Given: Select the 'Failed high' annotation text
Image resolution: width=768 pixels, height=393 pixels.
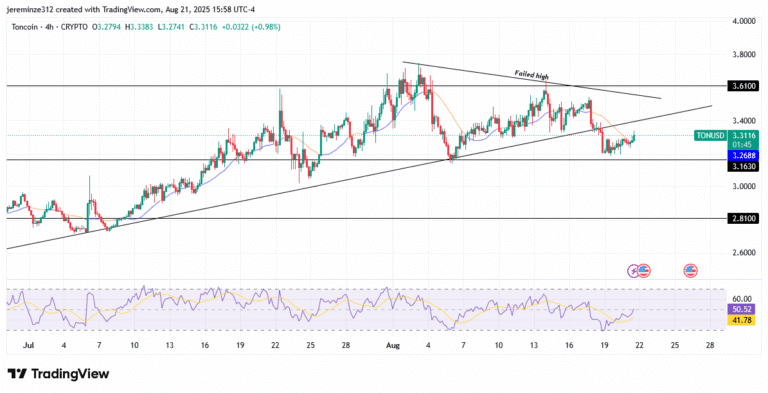Looking at the screenshot, I should [531, 75].
